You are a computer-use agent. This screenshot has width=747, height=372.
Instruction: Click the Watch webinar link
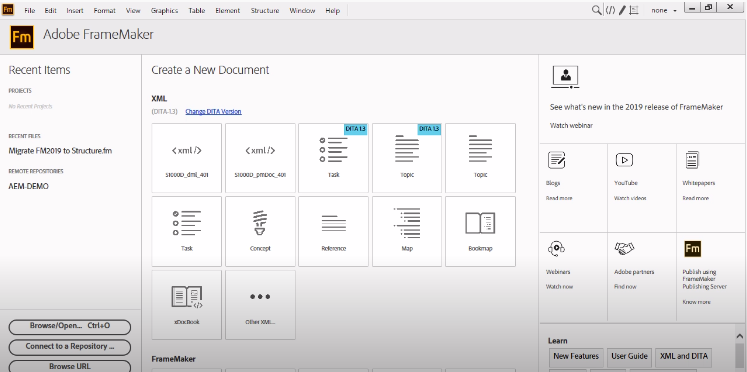[x=571, y=126]
